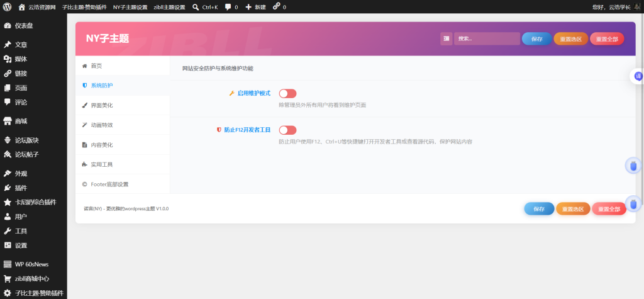Open the 实用工具 tab
This screenshot has width=644, height=299.
(123, 164)
